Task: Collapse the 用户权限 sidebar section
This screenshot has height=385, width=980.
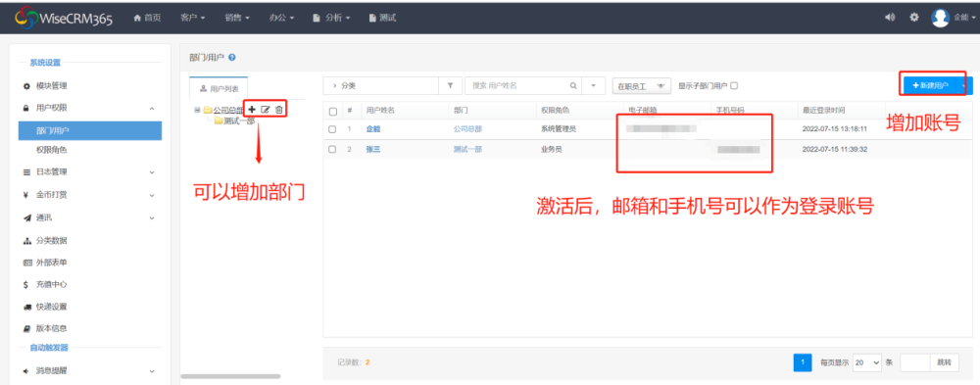Action: [x=152, y=108]
